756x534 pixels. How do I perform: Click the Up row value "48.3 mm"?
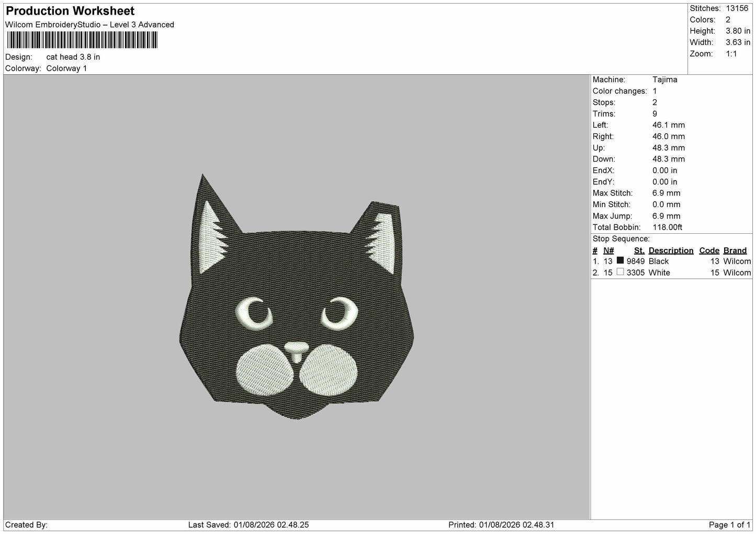click(669, 148)
